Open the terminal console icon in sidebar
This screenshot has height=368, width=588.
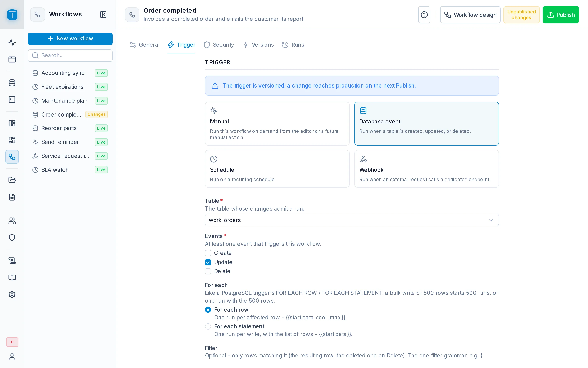12,100
